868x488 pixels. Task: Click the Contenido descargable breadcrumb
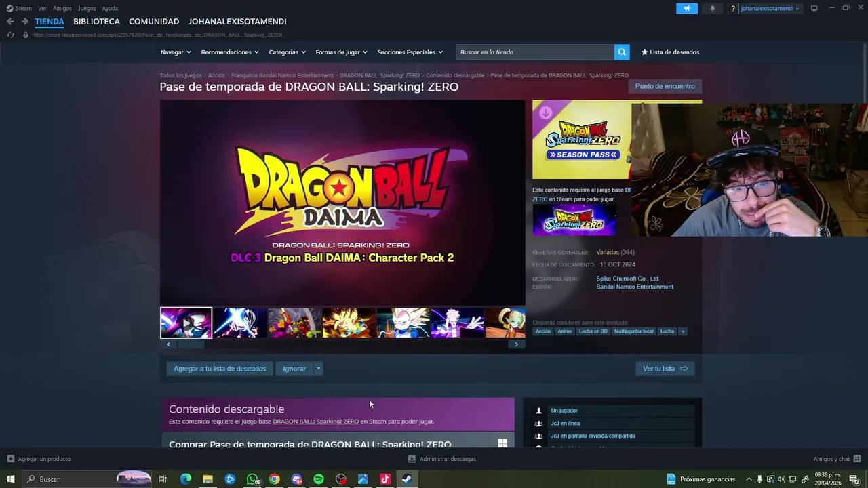tap(455, 75)
